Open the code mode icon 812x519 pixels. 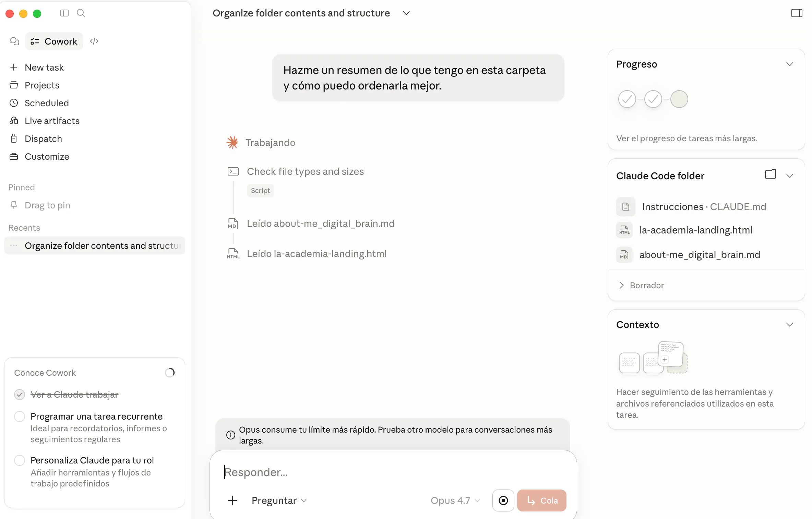[x=94, y=41]
